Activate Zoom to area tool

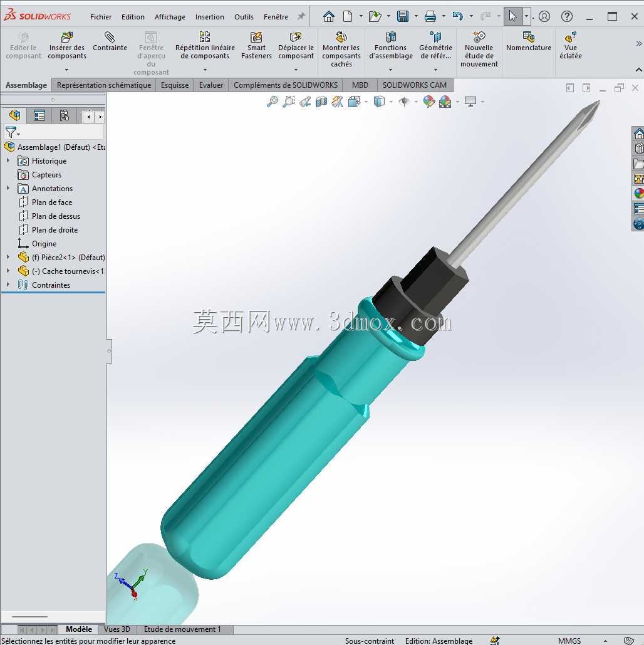pyautogui.click(x=289, y=102)
